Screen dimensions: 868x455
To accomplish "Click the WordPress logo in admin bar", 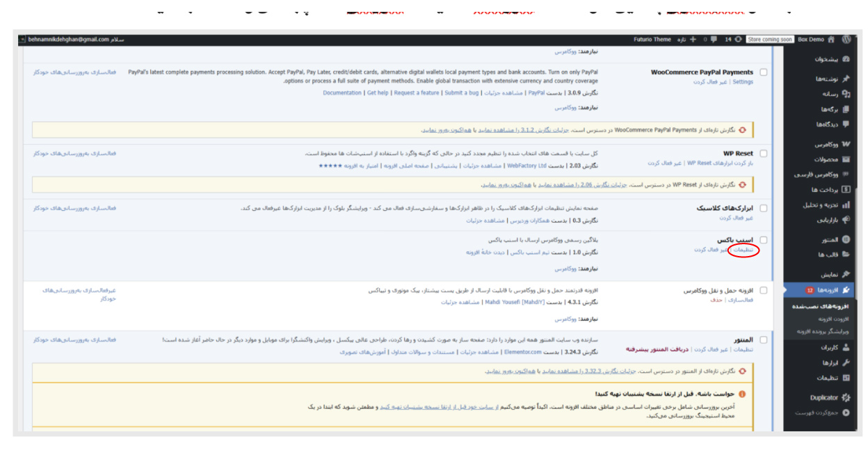I will point(846,40).
